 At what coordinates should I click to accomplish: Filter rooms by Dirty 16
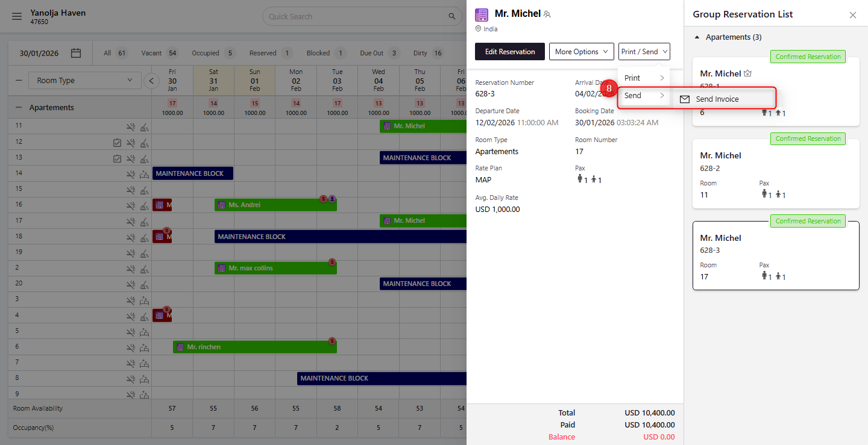pyautogui.click(x=429, y=53)
